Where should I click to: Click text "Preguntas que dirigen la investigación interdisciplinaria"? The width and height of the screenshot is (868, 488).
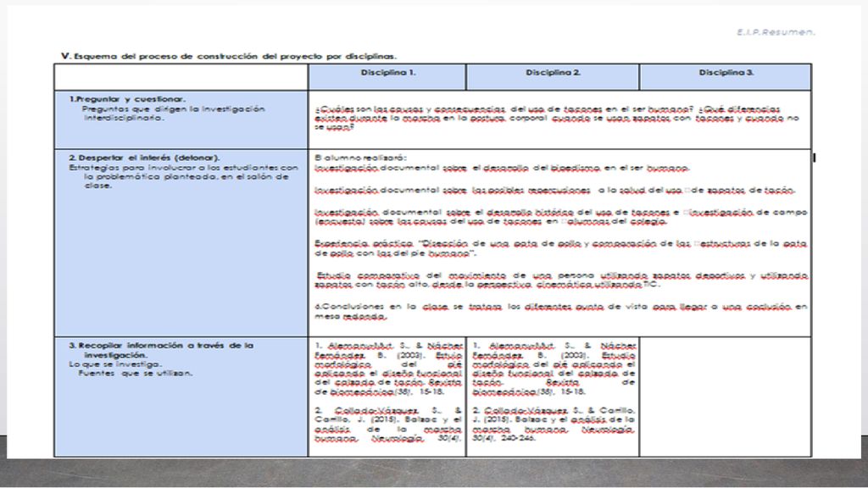coord(173,114)
